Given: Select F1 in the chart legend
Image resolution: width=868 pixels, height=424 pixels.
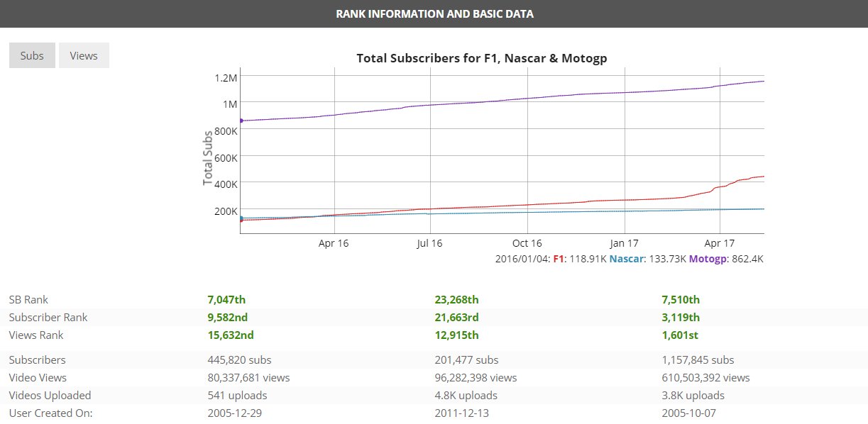Looking at the screenshot, I should click(559, 259).
